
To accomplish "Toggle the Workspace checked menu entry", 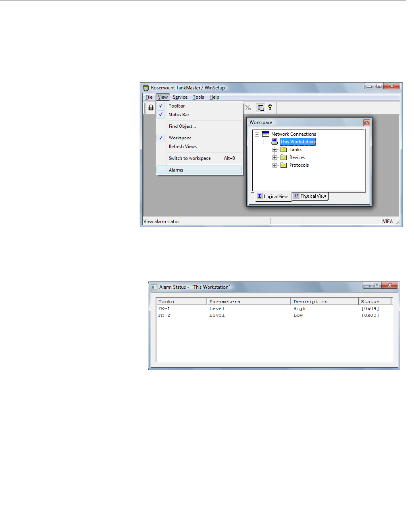I will click(x=200, y=138).
